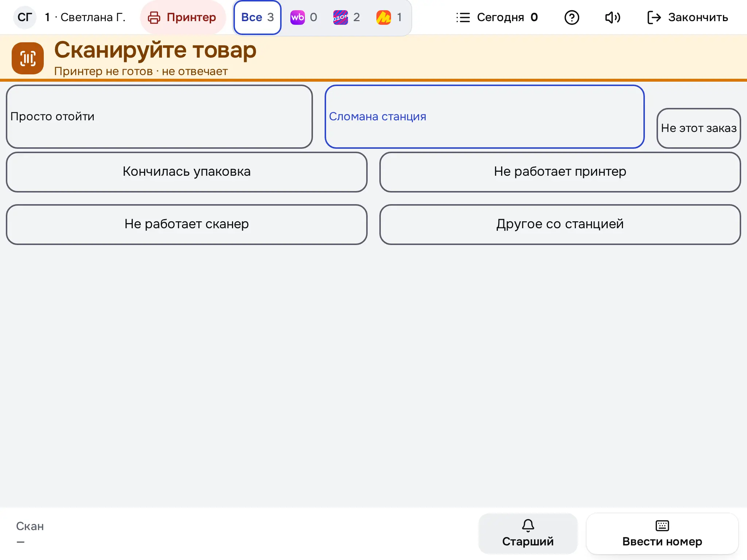Select Не работает сканер reason

pyautogui.click(x=187, y=224)
